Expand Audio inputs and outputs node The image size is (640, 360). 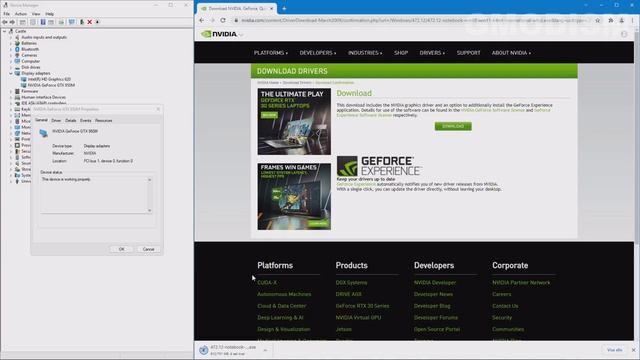(x=11, y=37)
